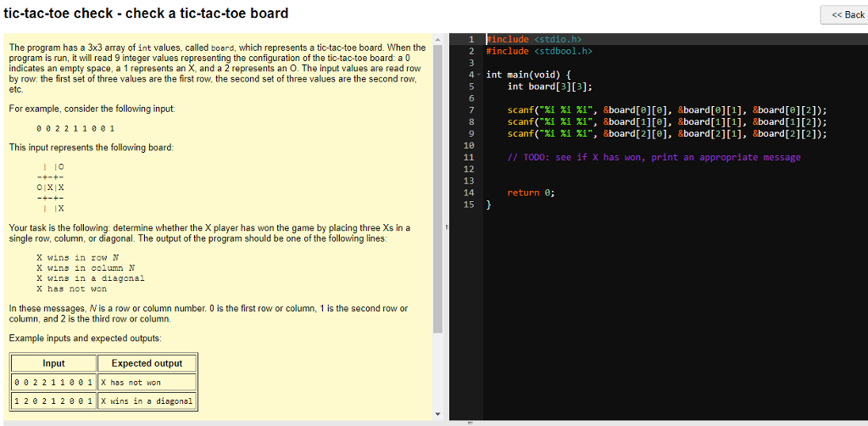This screenshot has height=426, width=868.
Task: Click the description scrollbar up arrow
Action: pyautogui.click(x=438, y=39)
